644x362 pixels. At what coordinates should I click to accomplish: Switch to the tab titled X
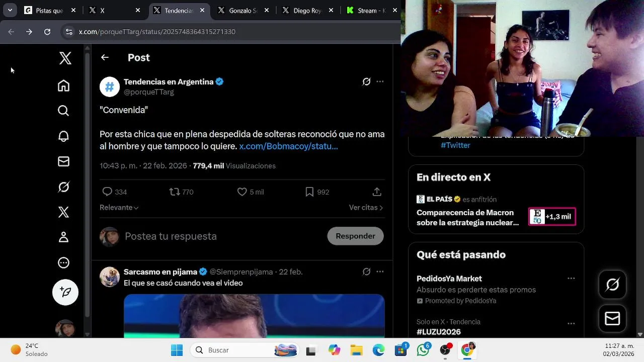click(115, 11)
